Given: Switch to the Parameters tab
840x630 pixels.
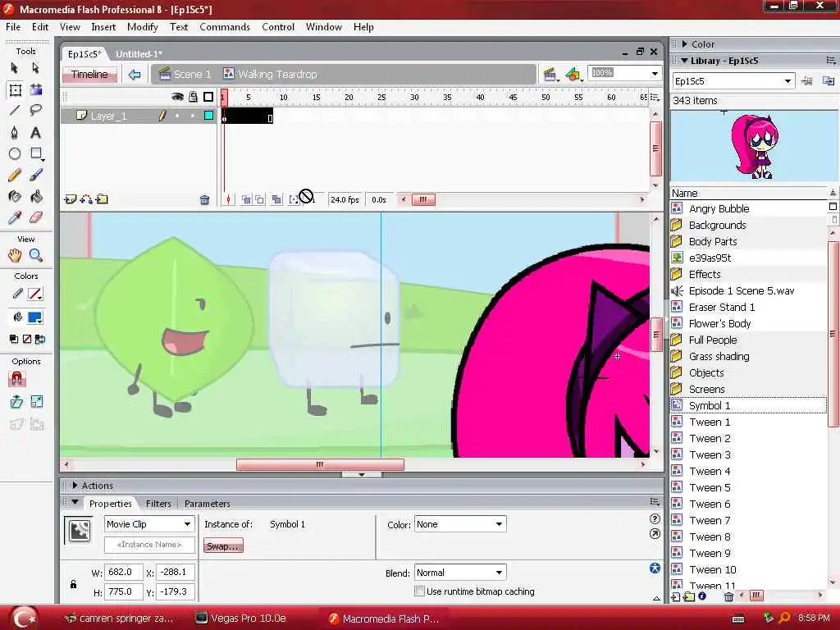Looking at the screenshot, I should [207, 504].
